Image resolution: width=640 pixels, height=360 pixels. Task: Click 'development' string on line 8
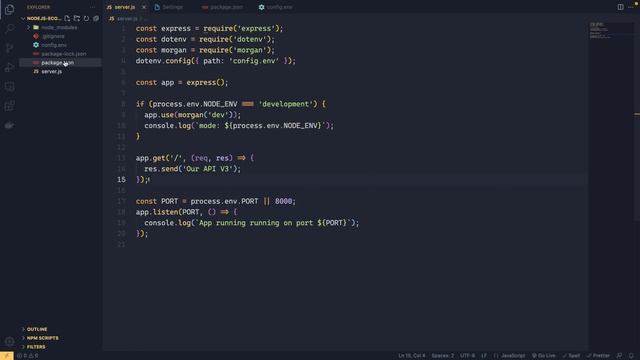pos(286,104)
